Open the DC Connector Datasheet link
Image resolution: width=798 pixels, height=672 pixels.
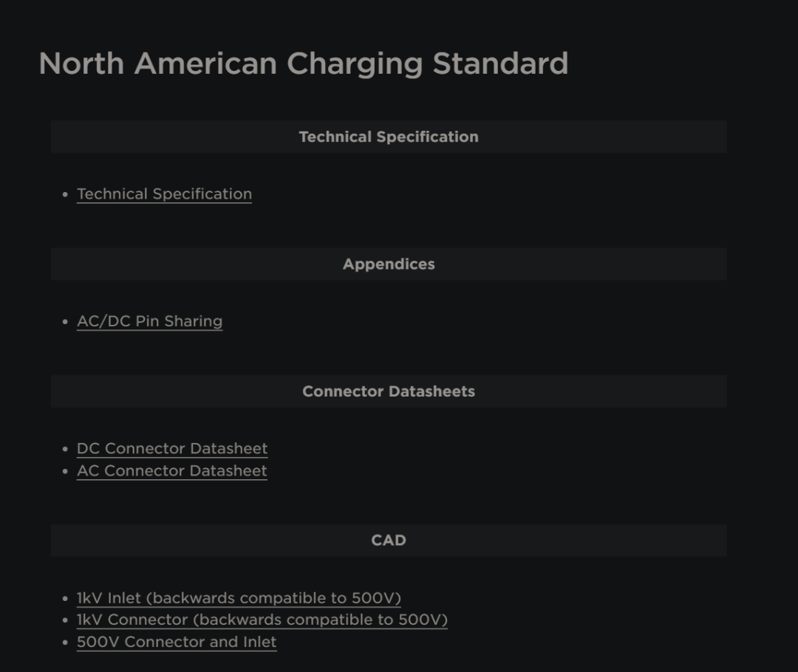pos(172,449)
